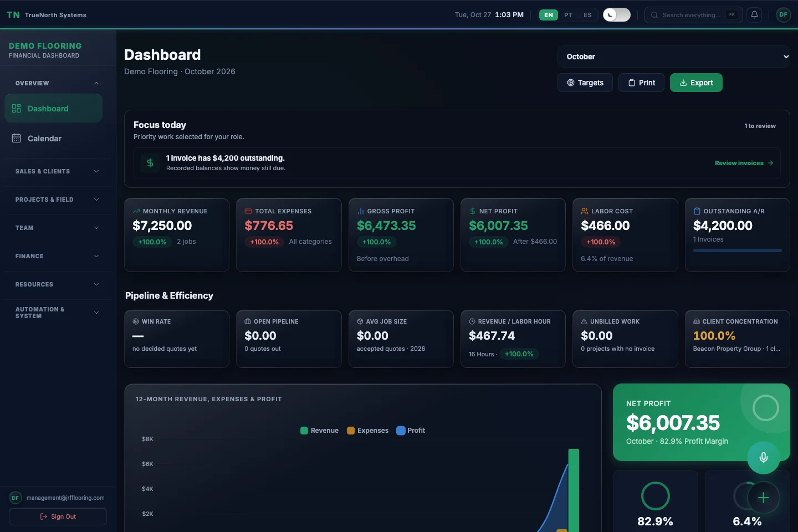This screenshot has height=532, width=798.
Task: Expand the Projects & Field section
Action: click(x=58, y=199)
